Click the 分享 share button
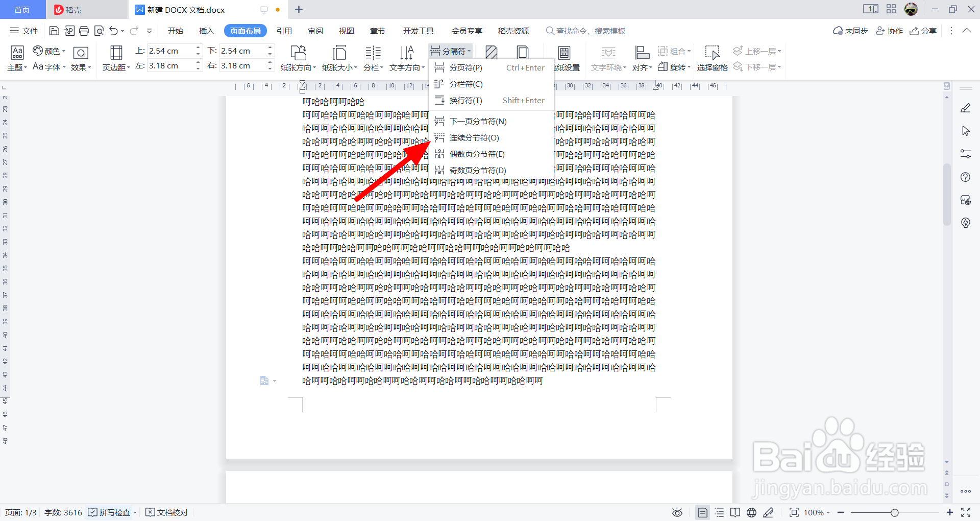 point(923,31)
